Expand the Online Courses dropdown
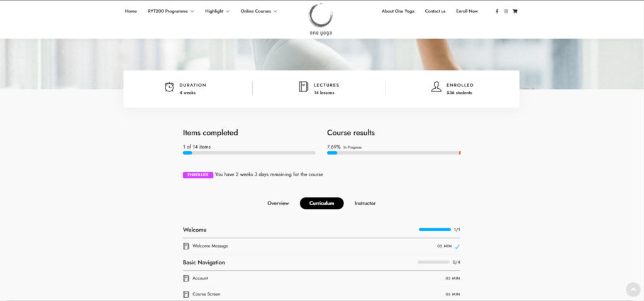The image size is (644, 301). pyautogui.click(x=258, y=11)
